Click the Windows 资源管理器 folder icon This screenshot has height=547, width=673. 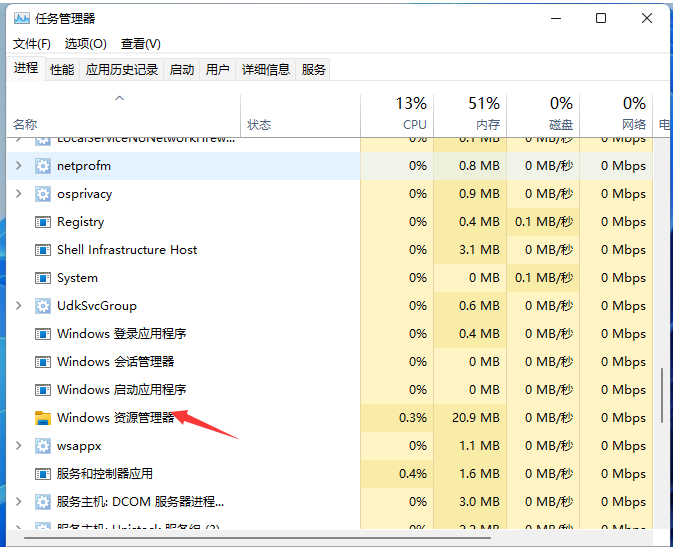tap(43, 418)
